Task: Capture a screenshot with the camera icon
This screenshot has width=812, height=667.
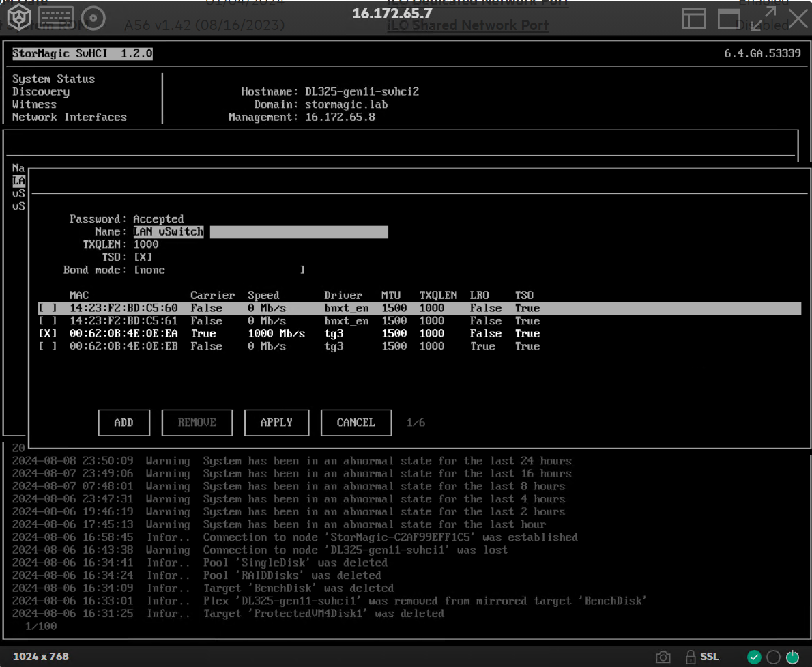Action: (x=663, y=657)
